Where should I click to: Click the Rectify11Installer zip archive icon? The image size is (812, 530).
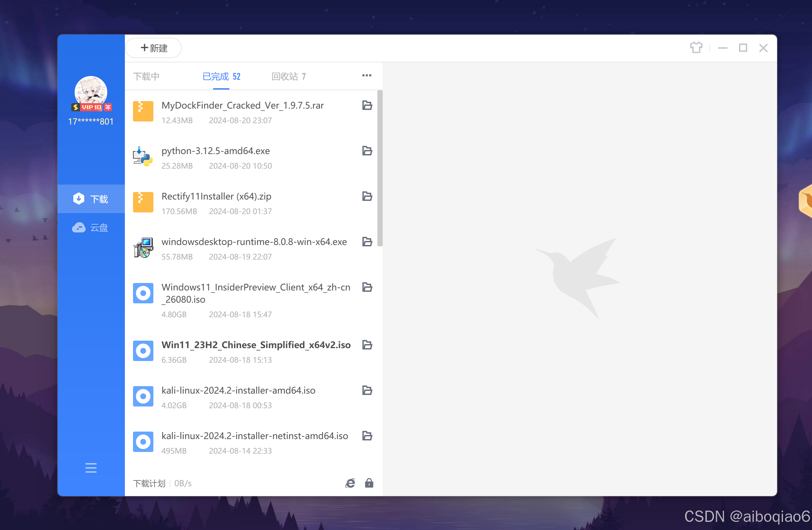click(143, 202)
